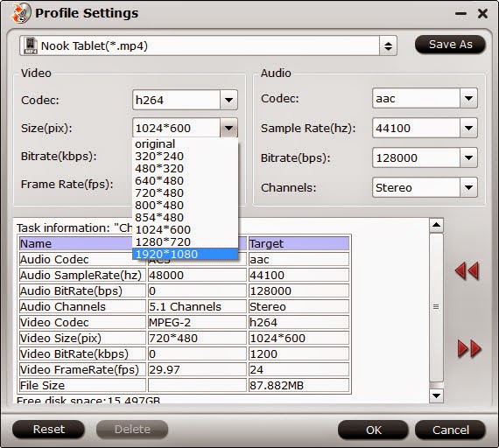This screenshot has width=499, height=448.
Task: Click the task info scrollbar down arrow
Action: tap(436, 395)
